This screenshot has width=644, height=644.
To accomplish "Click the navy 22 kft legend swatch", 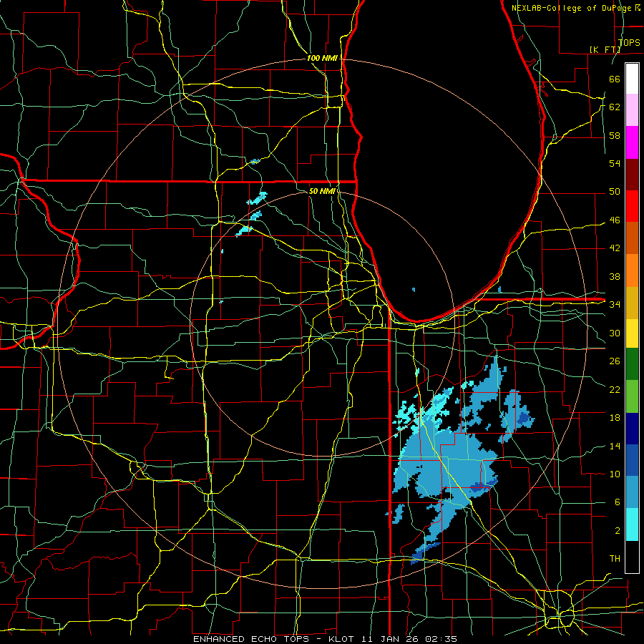I will (x=632, y=429).
